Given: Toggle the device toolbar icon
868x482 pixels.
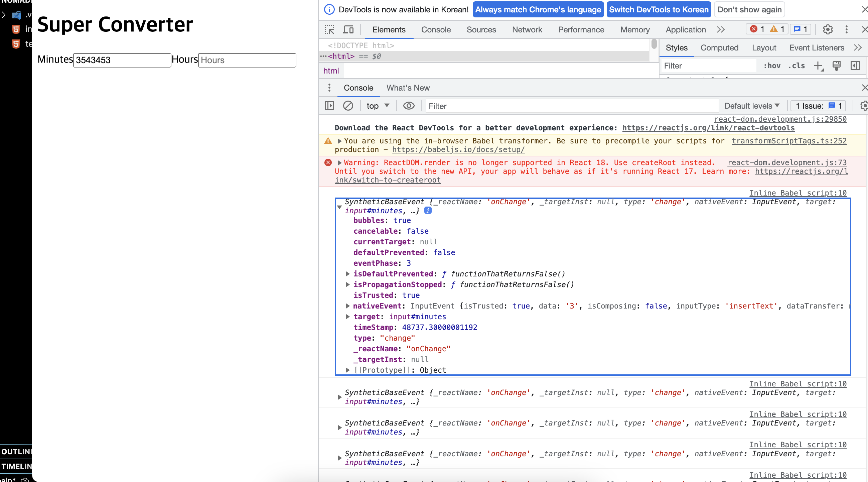Looking at the screenshot, I should pyautogui.click(x=348, y=30).
